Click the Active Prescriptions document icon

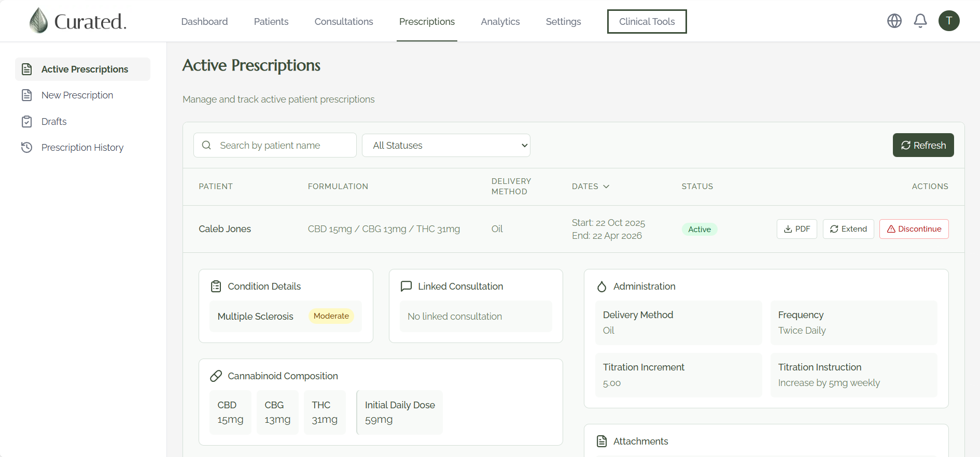coord(27,69)
